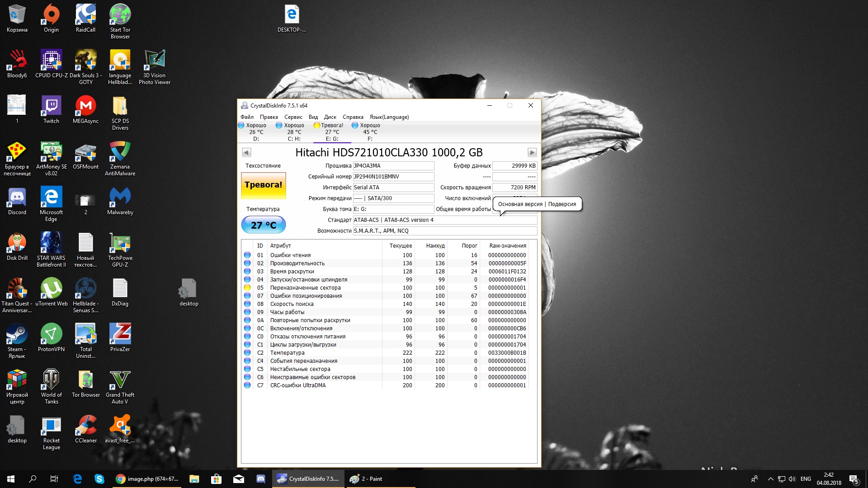Switch to disk F: tab at 45 °C
This screenshot has height=488, width=868.
click(x=370, y=132)
